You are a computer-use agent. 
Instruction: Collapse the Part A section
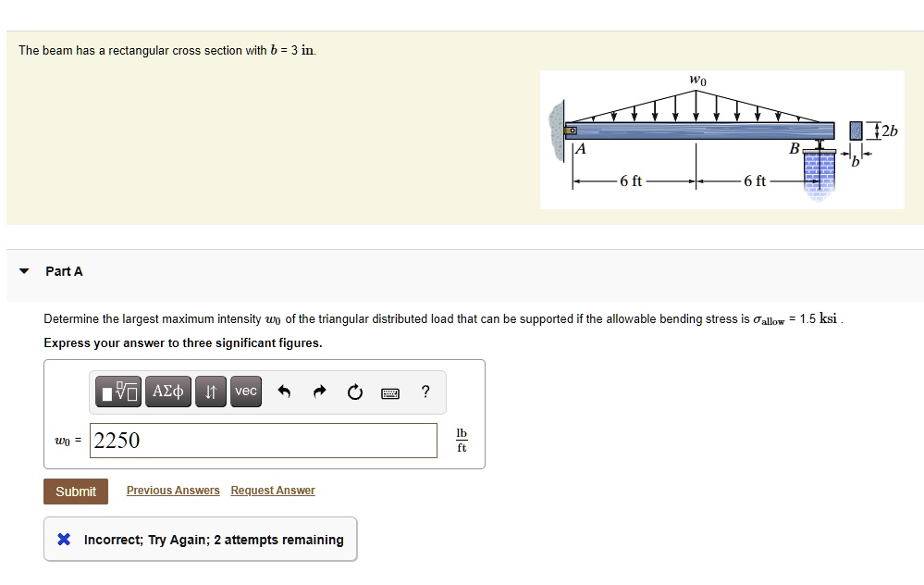point(22,271)
